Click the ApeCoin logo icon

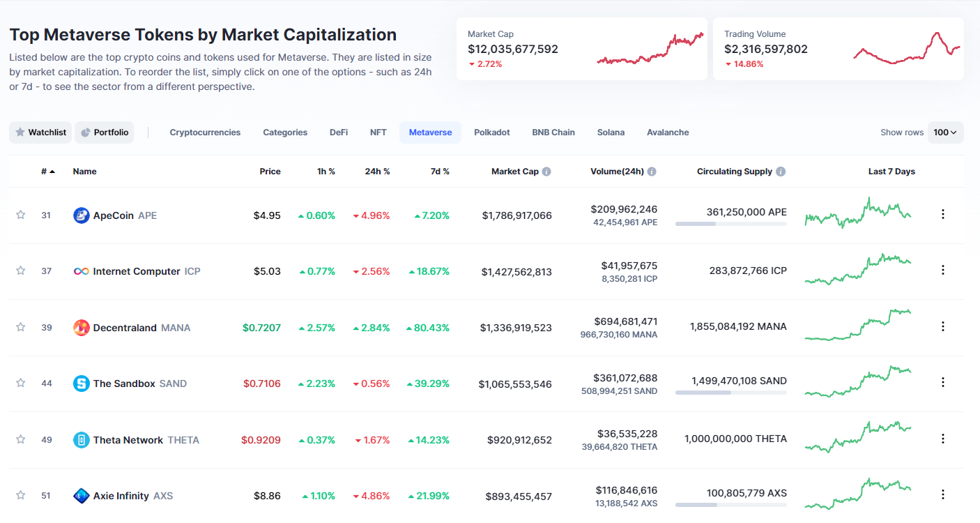[x=81, y=215]
